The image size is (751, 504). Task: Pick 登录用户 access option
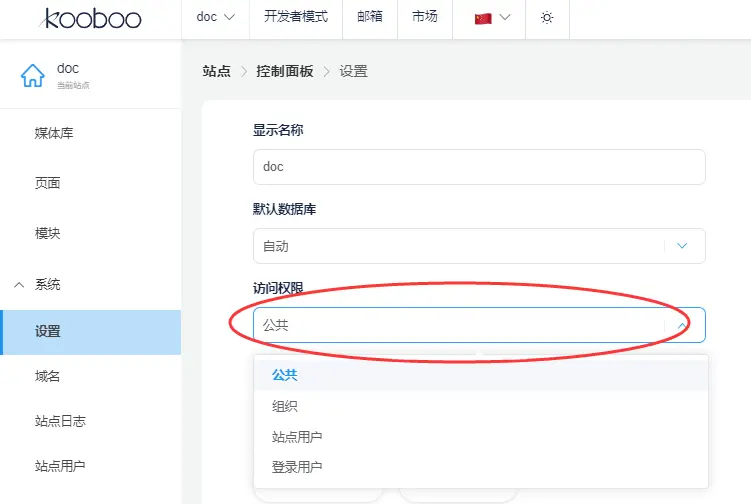pyautogui.click(x=297, y=467)
